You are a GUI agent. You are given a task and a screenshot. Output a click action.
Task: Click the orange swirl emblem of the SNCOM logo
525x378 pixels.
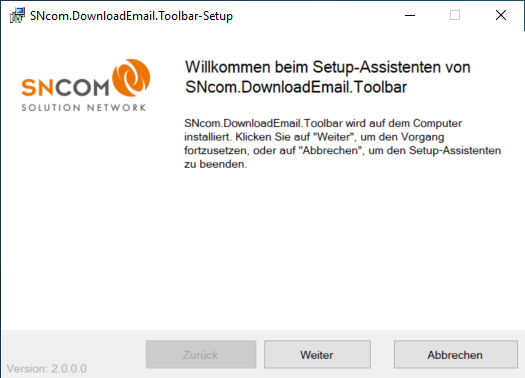point(131,78)
